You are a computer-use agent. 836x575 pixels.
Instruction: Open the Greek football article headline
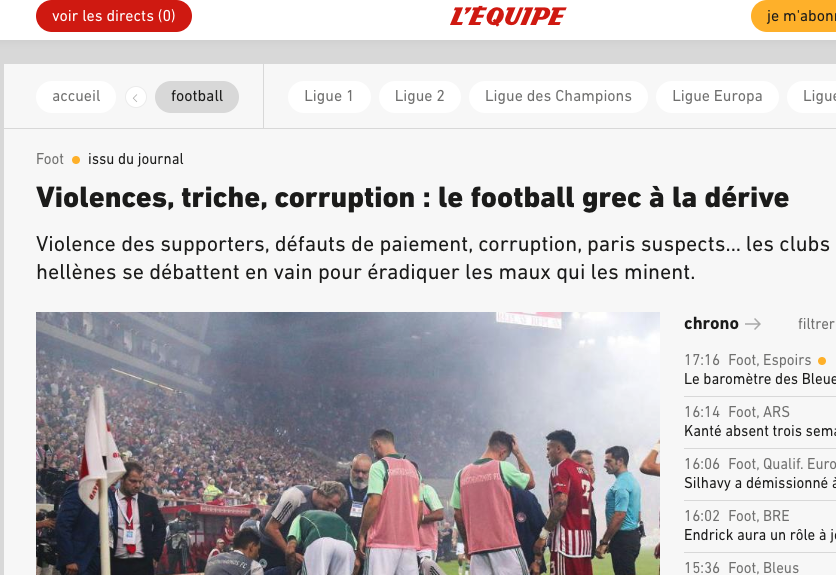(412, 198)
